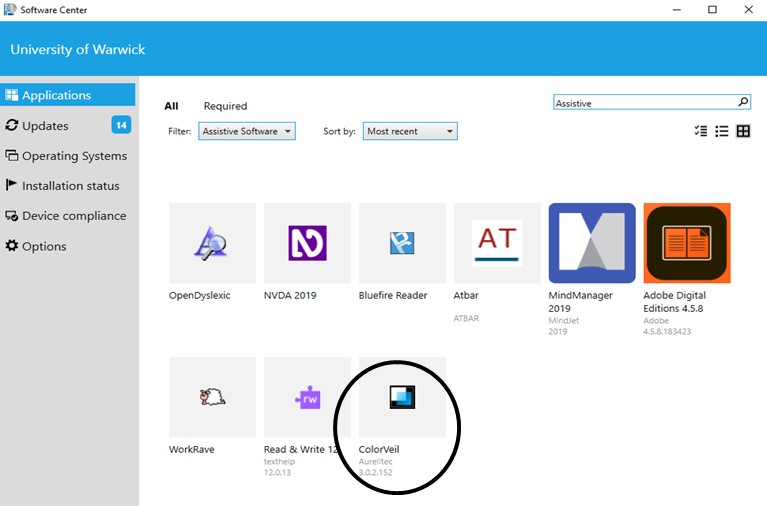Image resolution: width=767 pixels, height=506 pixels.
Task: Open the Sort by Most recent dropdown
Action: [410, 131]
